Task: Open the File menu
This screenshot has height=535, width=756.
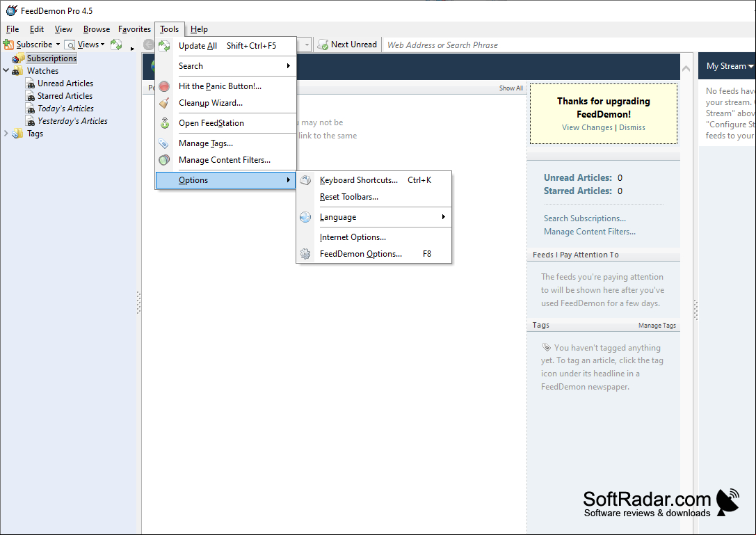Action: [13, 29]
